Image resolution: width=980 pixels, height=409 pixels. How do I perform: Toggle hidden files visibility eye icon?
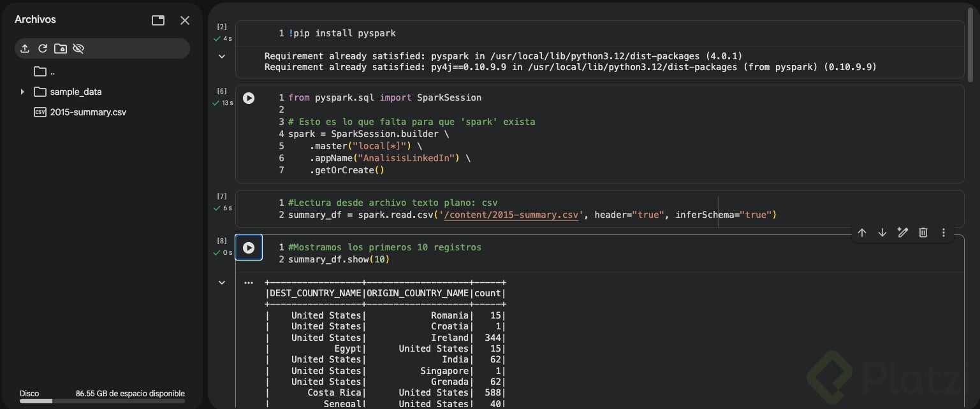[78, 48]
